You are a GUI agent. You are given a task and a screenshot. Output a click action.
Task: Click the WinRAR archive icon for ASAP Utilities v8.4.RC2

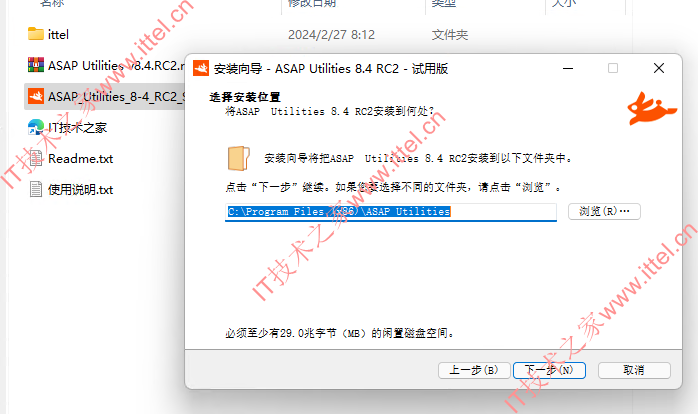tap(36, 65)
